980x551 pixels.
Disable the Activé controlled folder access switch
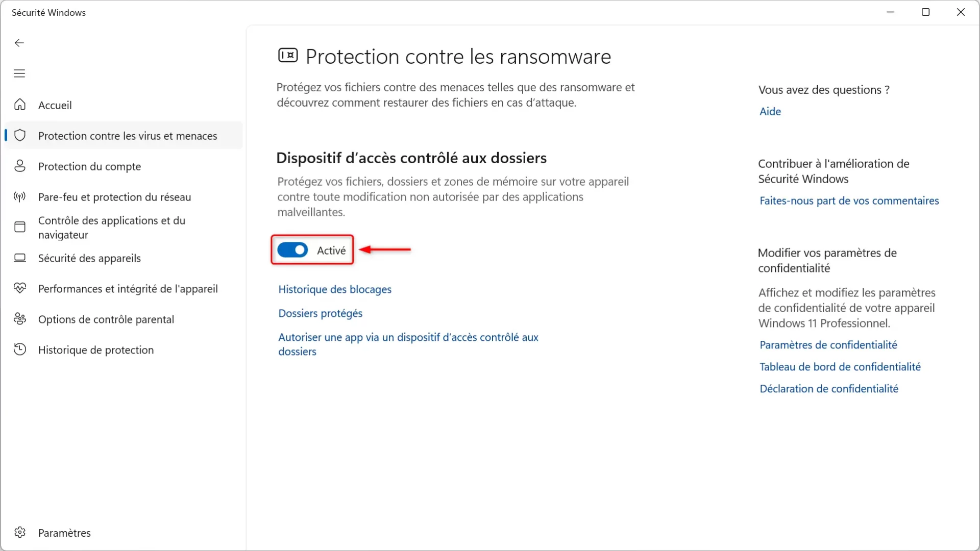pyautogui.click(x=292, y=249)
